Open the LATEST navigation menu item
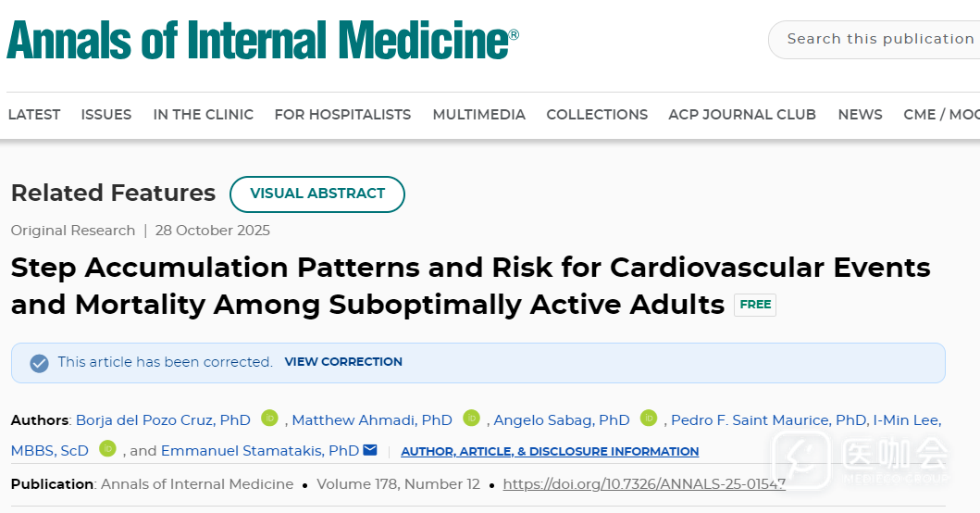 (x=34, y=115)
